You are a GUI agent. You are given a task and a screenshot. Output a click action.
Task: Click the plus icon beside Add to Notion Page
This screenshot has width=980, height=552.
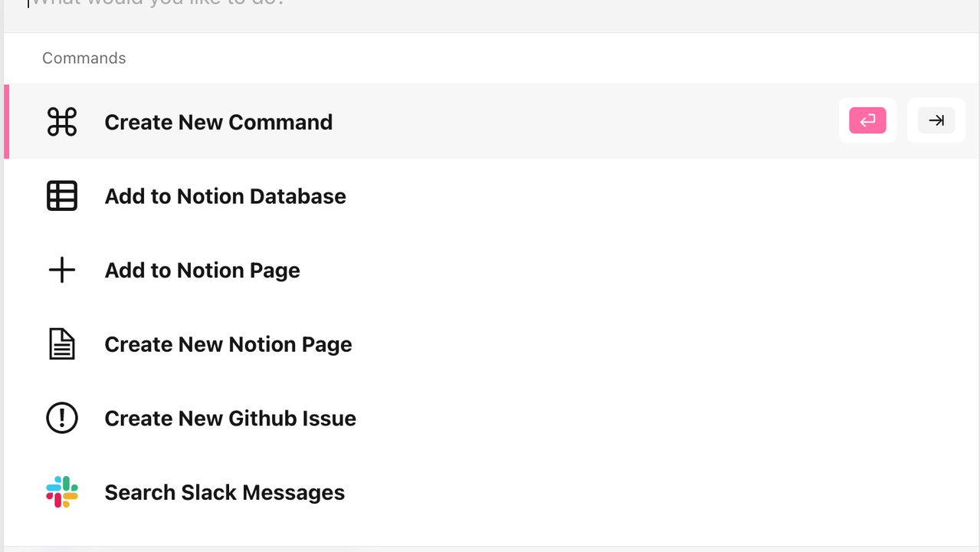62,270
